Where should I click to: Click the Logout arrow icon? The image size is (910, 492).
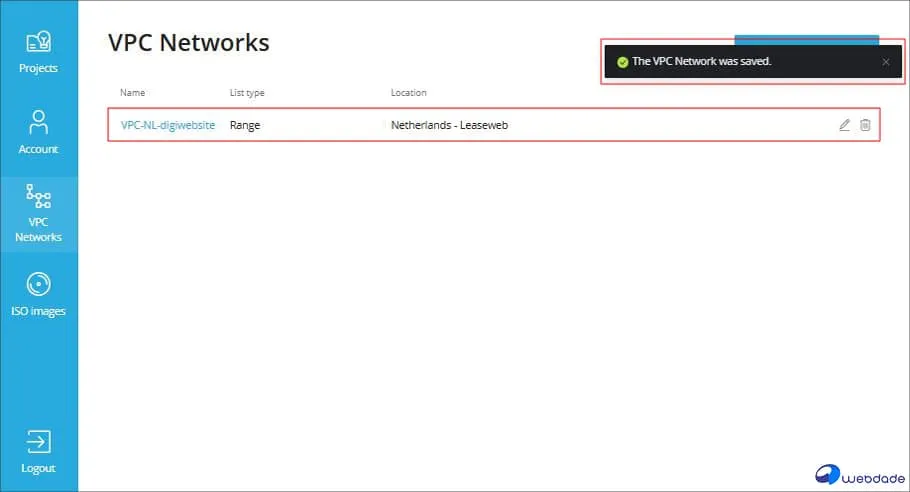(x=38, y=441)
